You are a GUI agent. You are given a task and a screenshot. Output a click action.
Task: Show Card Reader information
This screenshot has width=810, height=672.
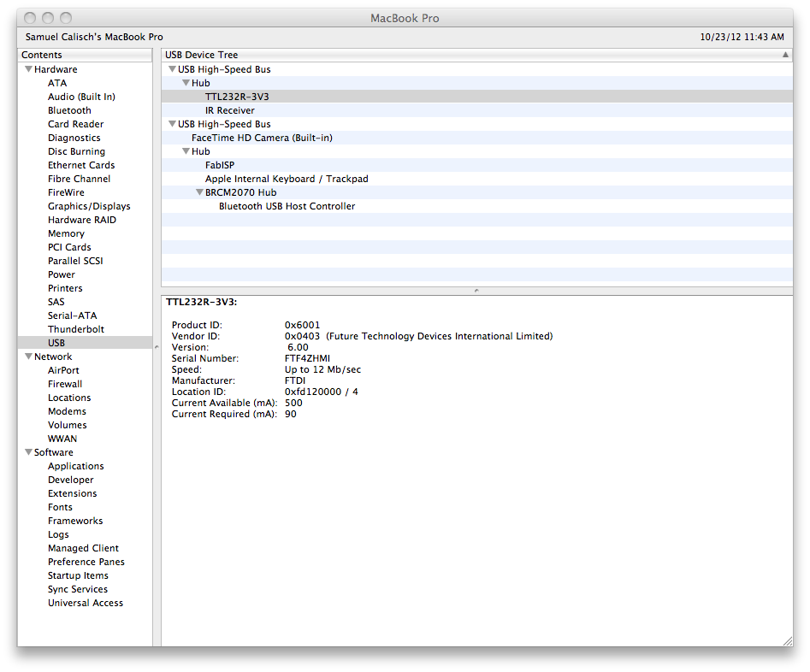pos(76,124)
